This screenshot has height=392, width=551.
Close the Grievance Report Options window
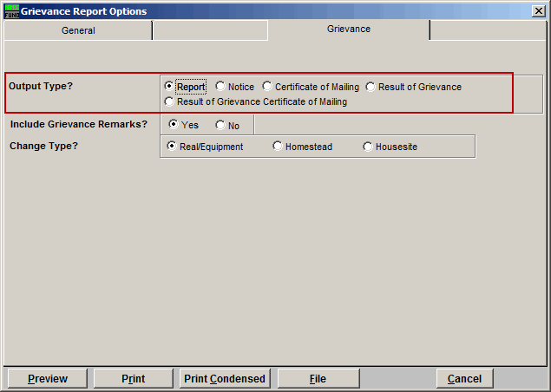tap(539, 11)
